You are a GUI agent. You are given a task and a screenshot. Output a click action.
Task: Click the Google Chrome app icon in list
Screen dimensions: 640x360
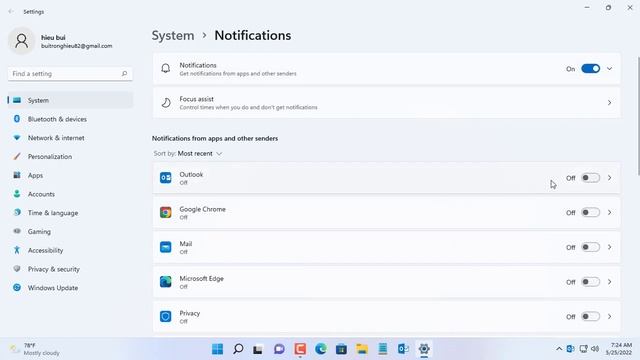tap(166, 213)
